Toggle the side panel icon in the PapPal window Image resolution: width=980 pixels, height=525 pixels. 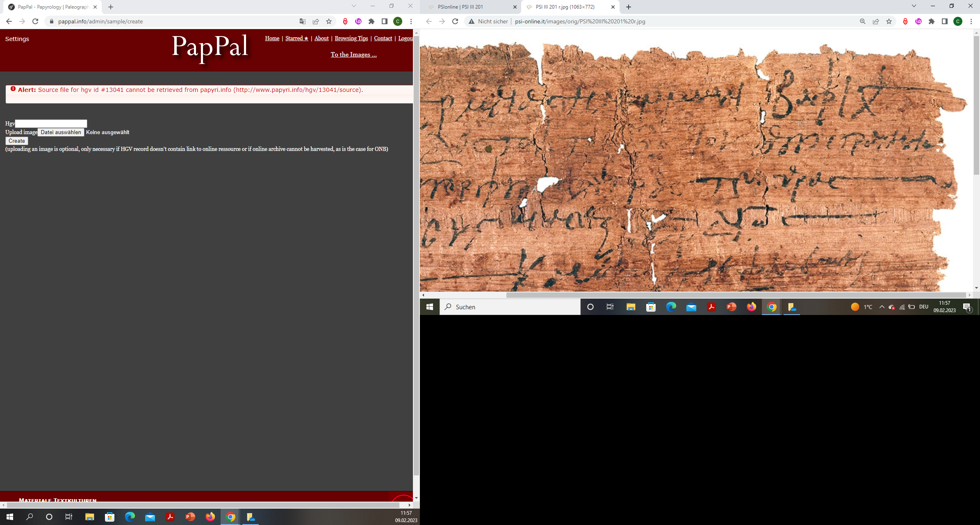[385, 21]
